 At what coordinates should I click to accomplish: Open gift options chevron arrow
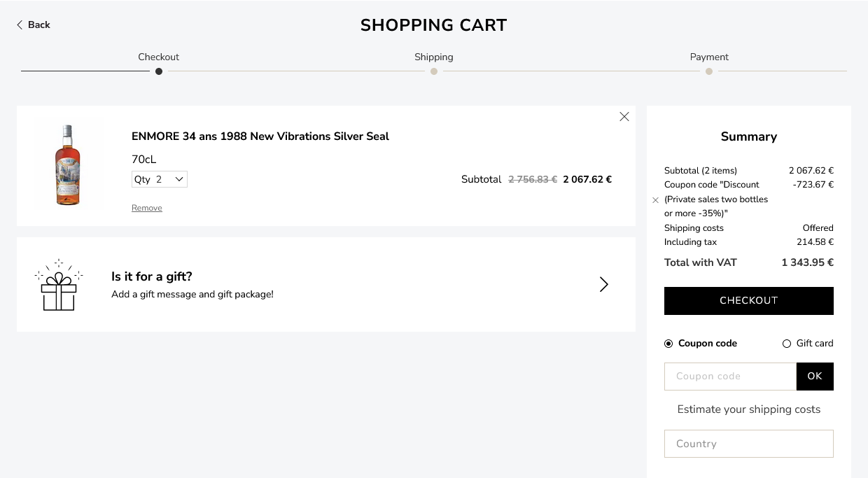[x=603, y=284]
